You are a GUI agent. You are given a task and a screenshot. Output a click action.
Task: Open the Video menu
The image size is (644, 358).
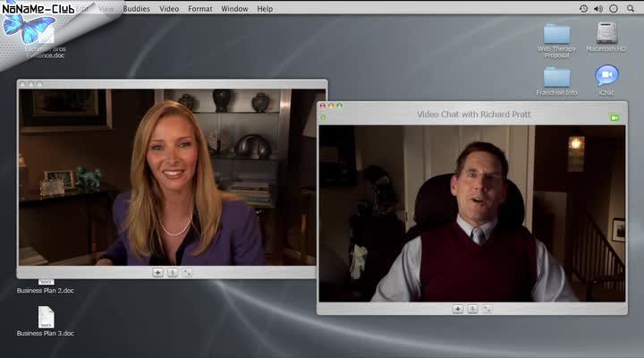169,9
